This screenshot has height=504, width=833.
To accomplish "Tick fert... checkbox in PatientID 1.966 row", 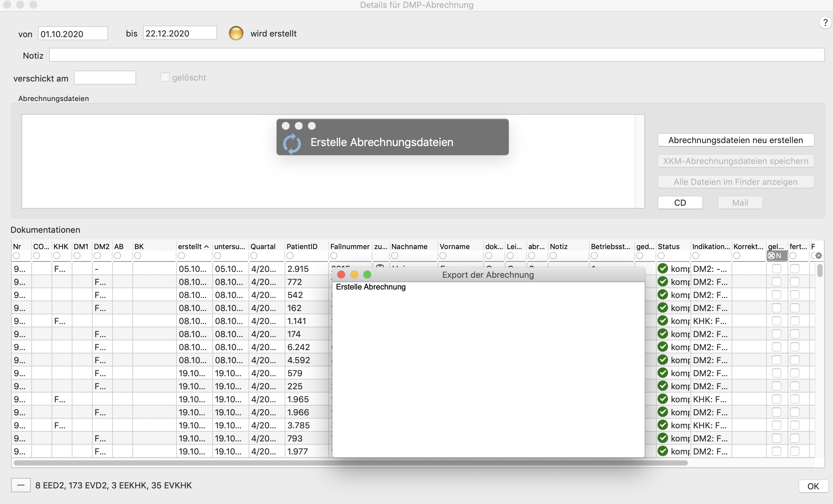I will pos(795,412).
